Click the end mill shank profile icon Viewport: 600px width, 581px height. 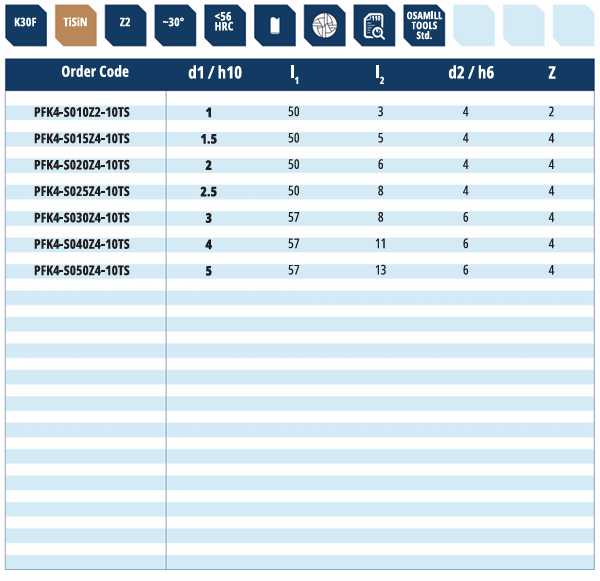[x=274, y=24]
